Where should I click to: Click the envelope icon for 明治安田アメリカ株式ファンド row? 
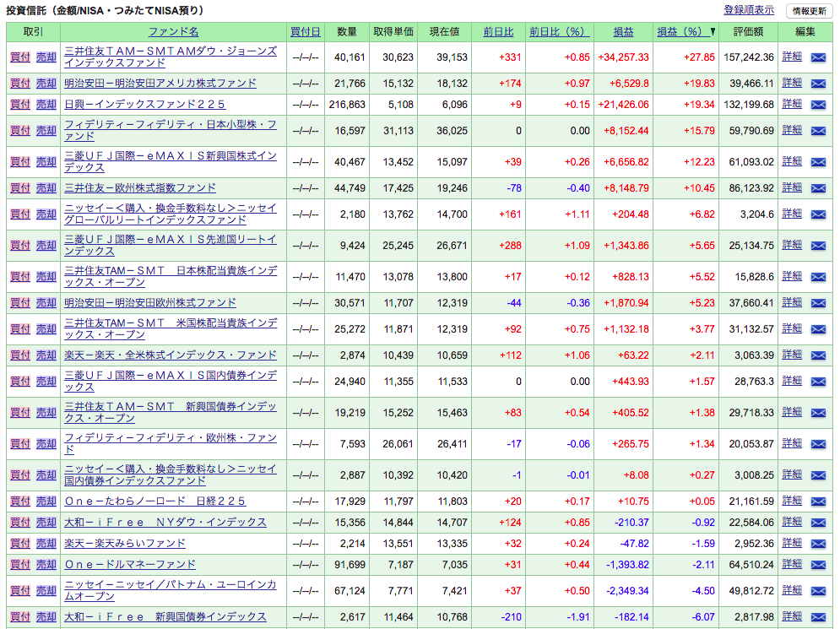coord(818,84)
